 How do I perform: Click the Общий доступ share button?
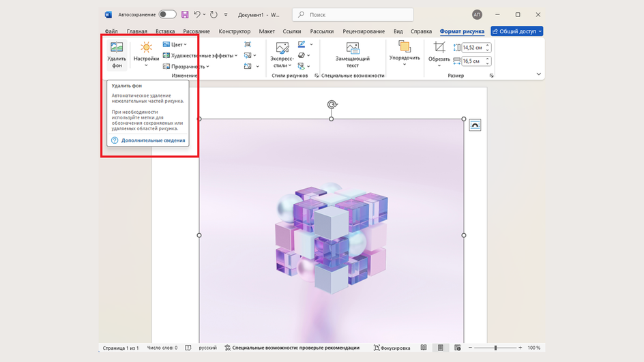point(517,31)
